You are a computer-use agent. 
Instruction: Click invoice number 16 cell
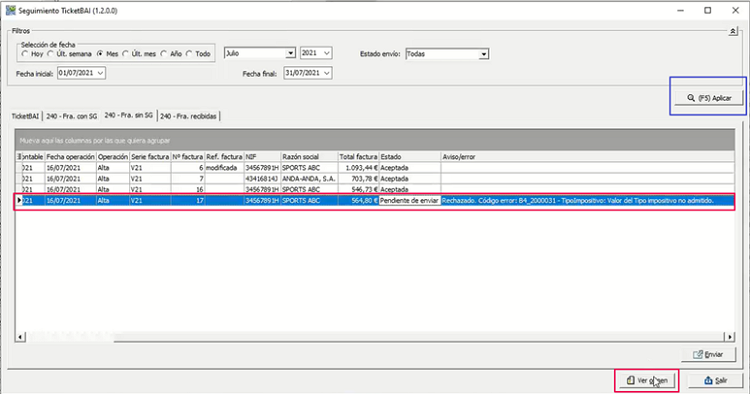tap(188, 189)
